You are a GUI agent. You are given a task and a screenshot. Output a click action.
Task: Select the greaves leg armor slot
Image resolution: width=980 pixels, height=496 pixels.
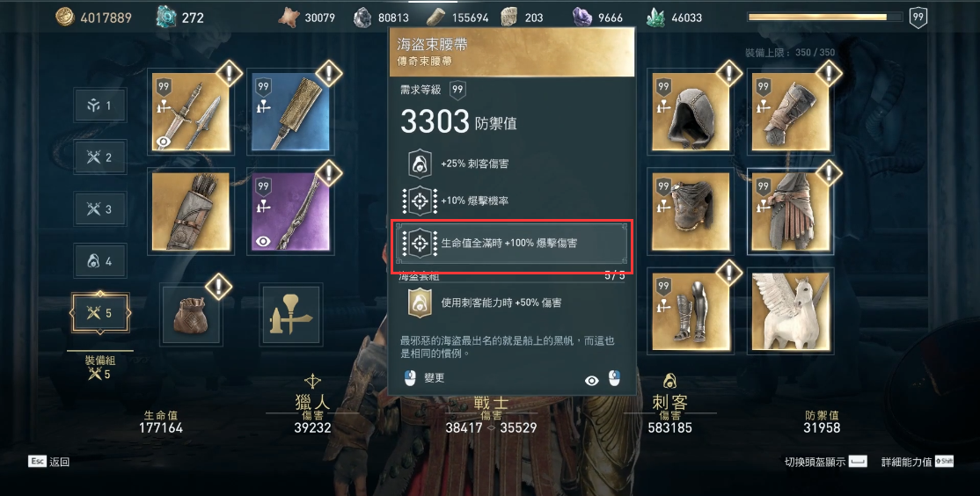[x=691, y=311]
